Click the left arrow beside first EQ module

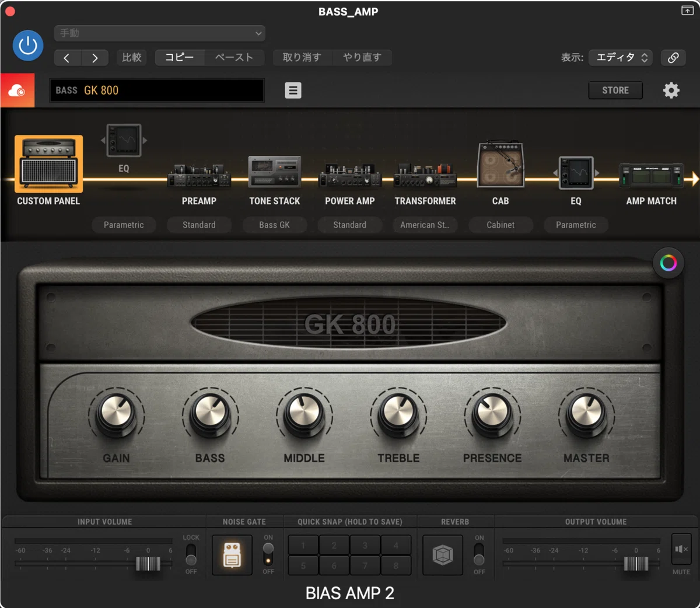point(103,141)
